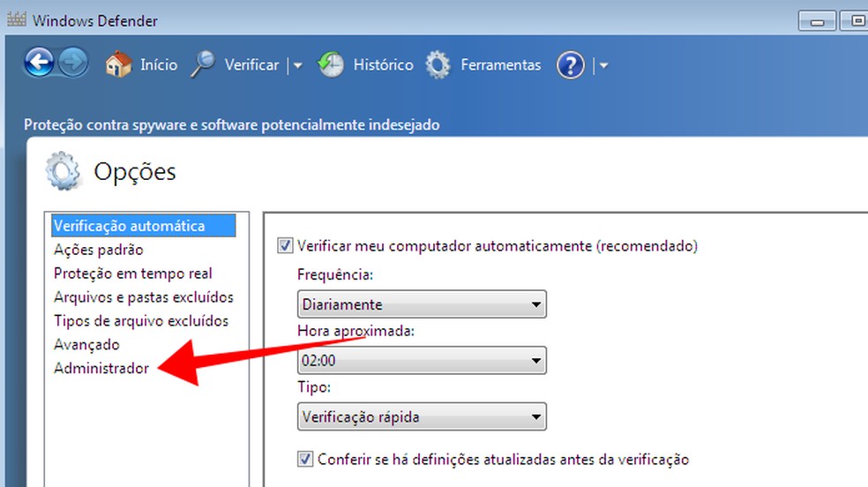Screen dimensions: 868x487
Task: Open the Frequência dropdown showing Diariamente
Action: click(x=422, y=303)
